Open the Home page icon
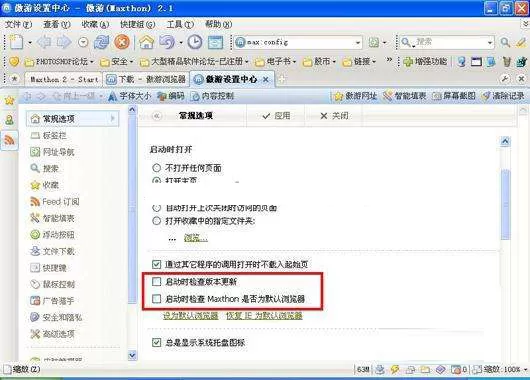Viewport: 530px width, 380px height. [x=146, y=42]
